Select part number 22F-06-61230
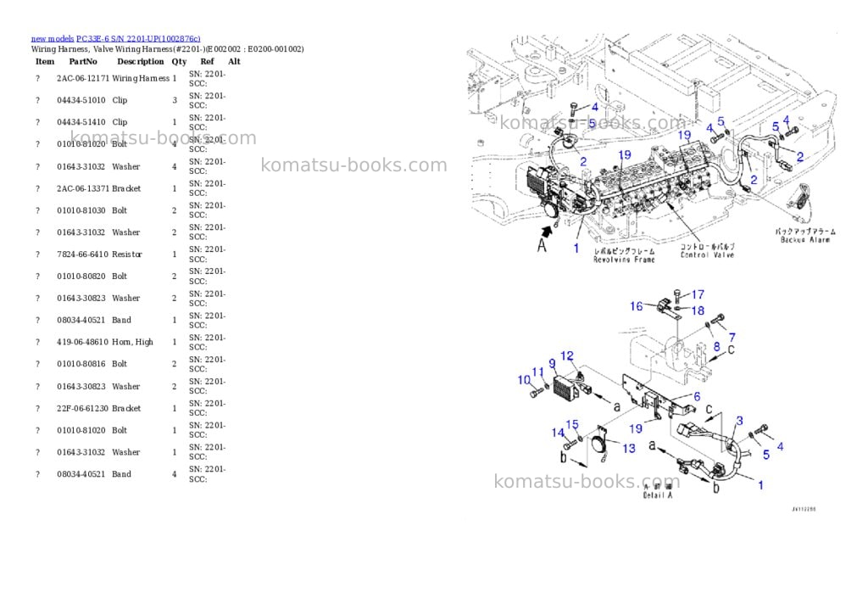 click(82, 408)
